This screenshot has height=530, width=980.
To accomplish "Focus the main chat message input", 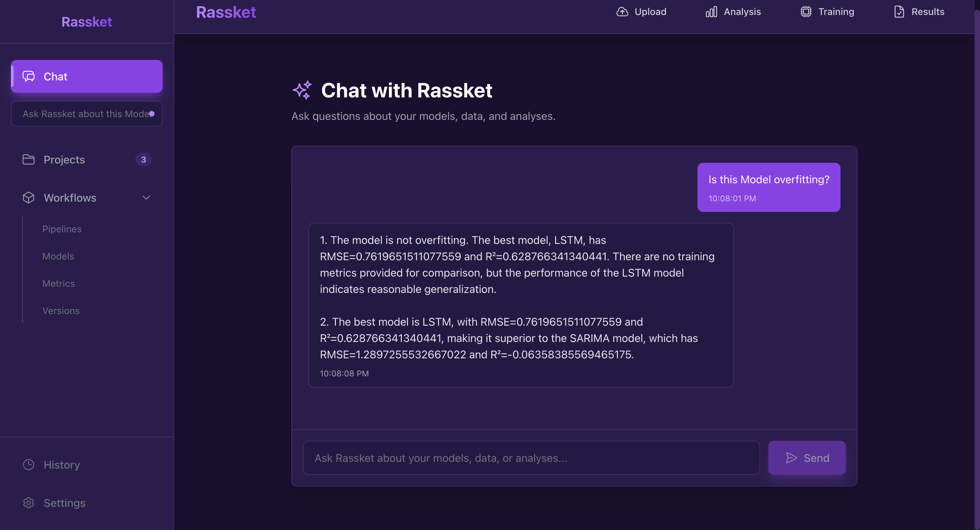I will (531, 458).
